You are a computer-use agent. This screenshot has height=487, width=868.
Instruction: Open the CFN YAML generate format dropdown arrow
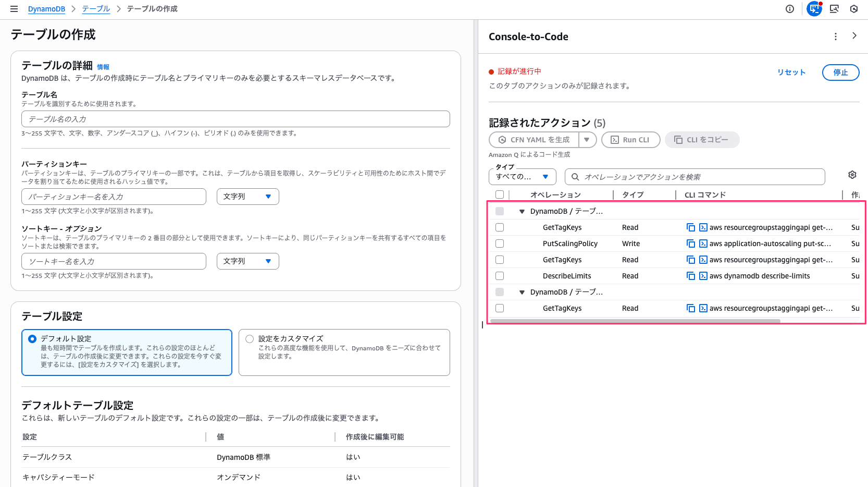pos(587,140)
